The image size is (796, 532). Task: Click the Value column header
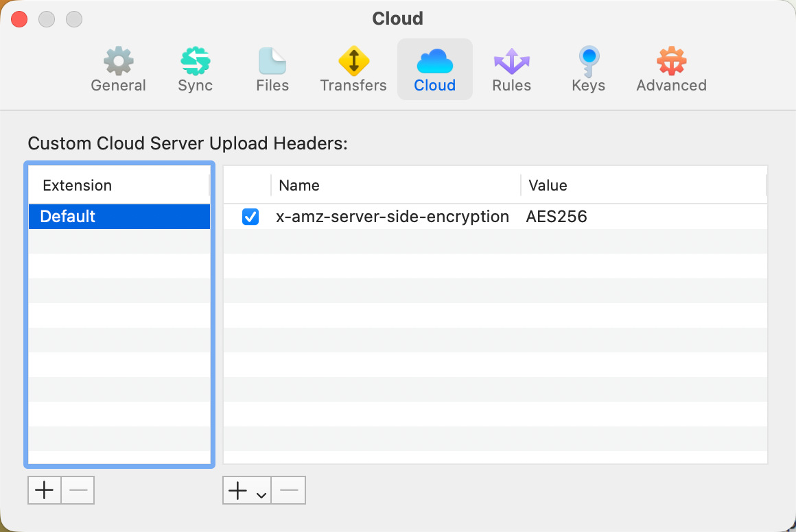(643, 185)
